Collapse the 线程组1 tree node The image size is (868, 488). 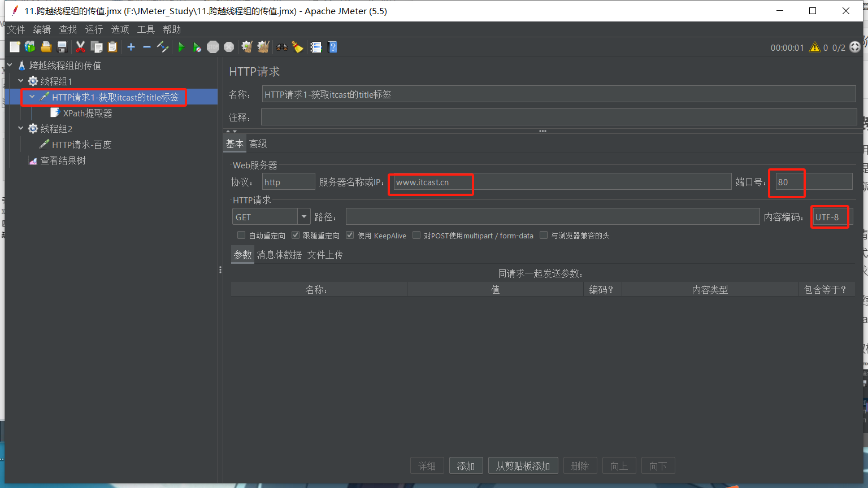21,81
